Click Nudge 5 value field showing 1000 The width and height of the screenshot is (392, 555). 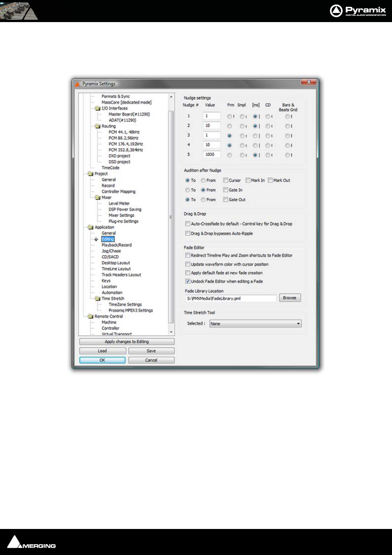pyautogui.click(x=211, y=154)
